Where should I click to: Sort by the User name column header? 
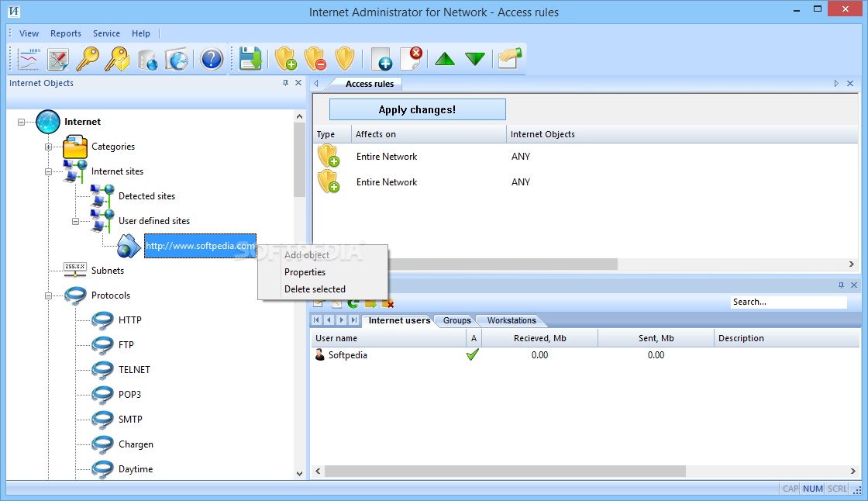click(x=388, y=338)
